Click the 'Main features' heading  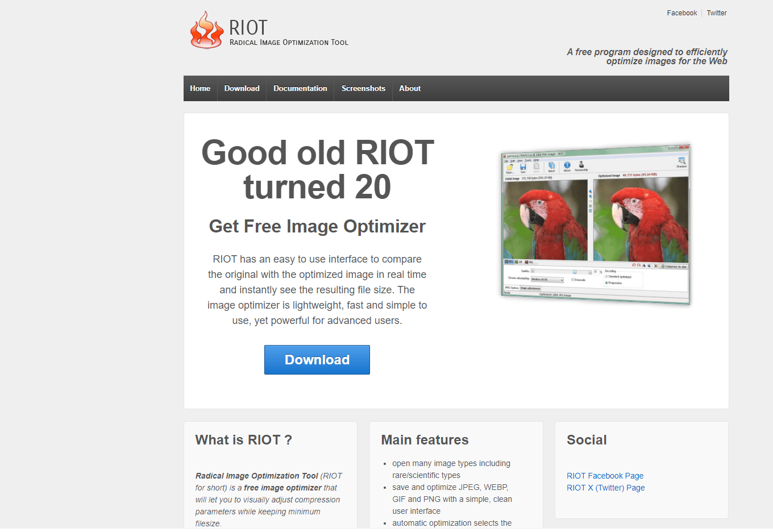pos(425,440)
